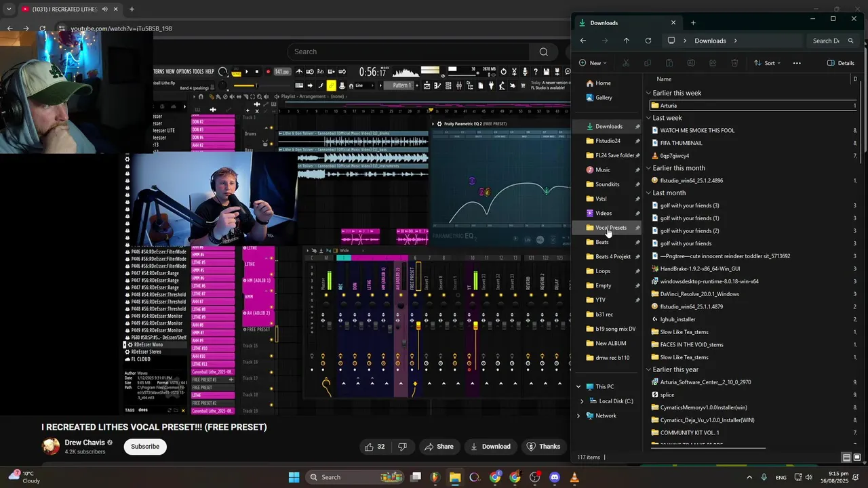Image resolution: width=868 pixels, height=488 pixels.
Task: Select the YouTube browser tab
Action: (x=70, y=9)
